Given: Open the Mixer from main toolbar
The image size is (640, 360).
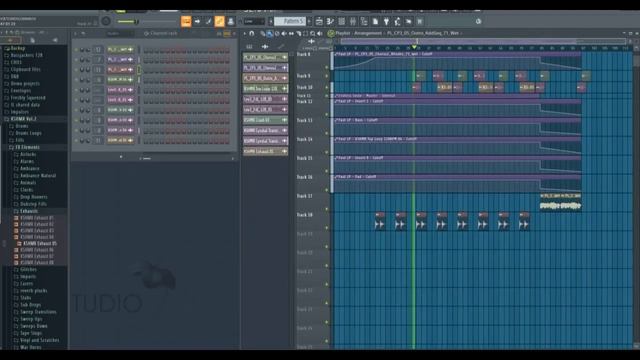Looking at the screenshot, I should tap(353, 21).
